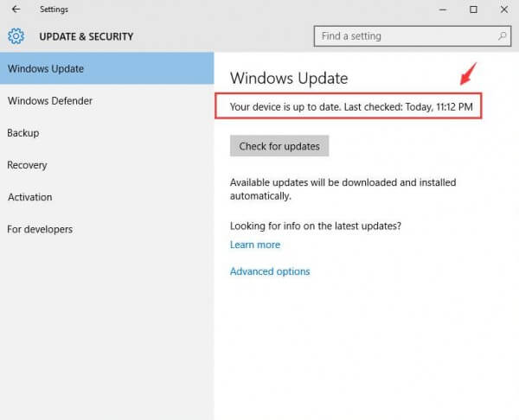
Task: Click the 'UPDATE & SECURITY' header title
Action: pos(86,36)
